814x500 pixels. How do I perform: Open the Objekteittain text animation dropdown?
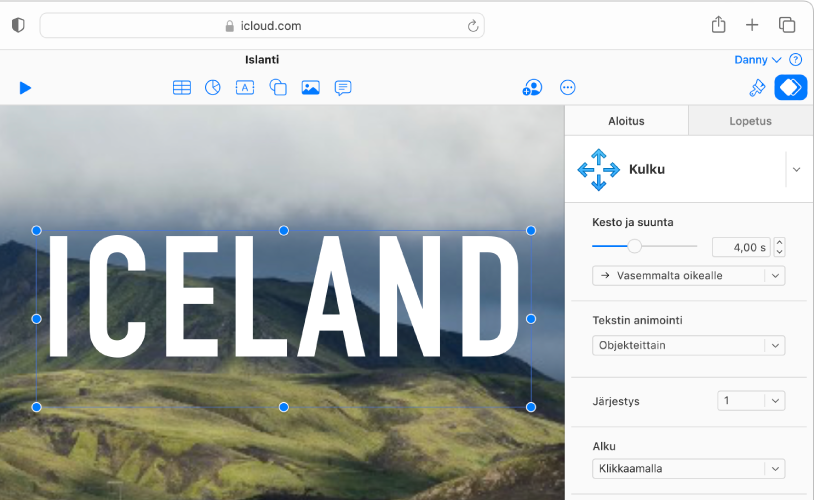(688, 345)
